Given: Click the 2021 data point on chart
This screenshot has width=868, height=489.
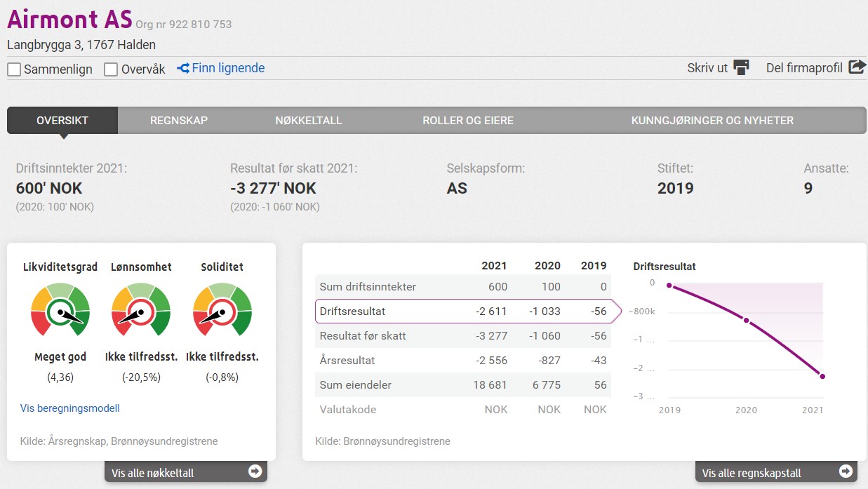Looking at the screenshot, I should tap(822, 377).
